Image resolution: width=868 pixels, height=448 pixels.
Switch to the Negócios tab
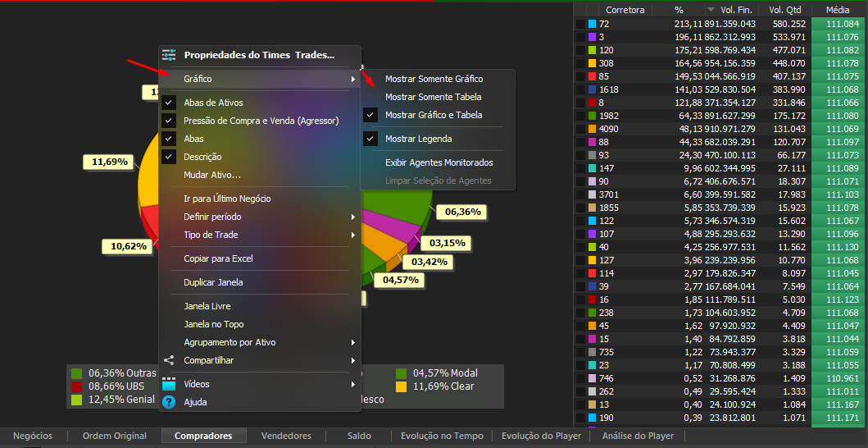coord(33,436)
